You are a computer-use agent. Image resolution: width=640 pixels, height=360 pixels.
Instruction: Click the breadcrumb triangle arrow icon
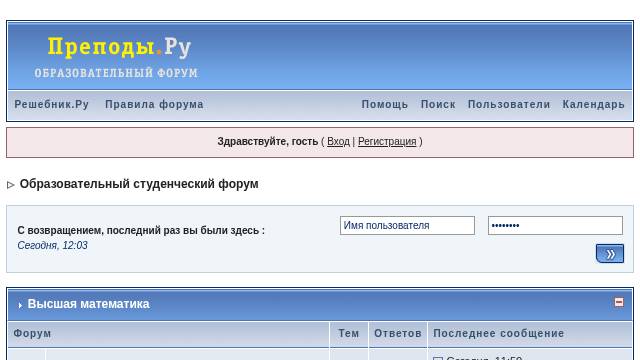pos(11,185)
